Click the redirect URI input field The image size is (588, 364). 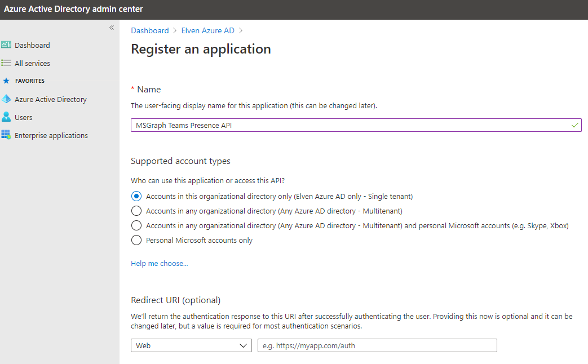377,345
